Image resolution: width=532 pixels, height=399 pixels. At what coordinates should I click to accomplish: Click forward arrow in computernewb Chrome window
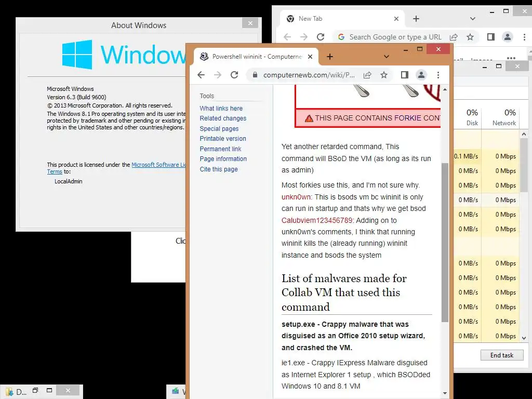click(218, 75)
